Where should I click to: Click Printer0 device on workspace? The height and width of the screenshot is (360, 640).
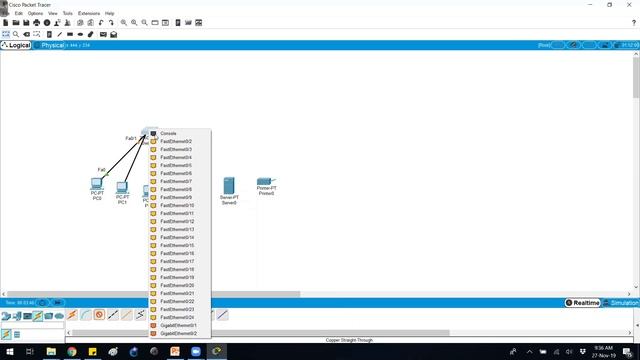(266, 182)
